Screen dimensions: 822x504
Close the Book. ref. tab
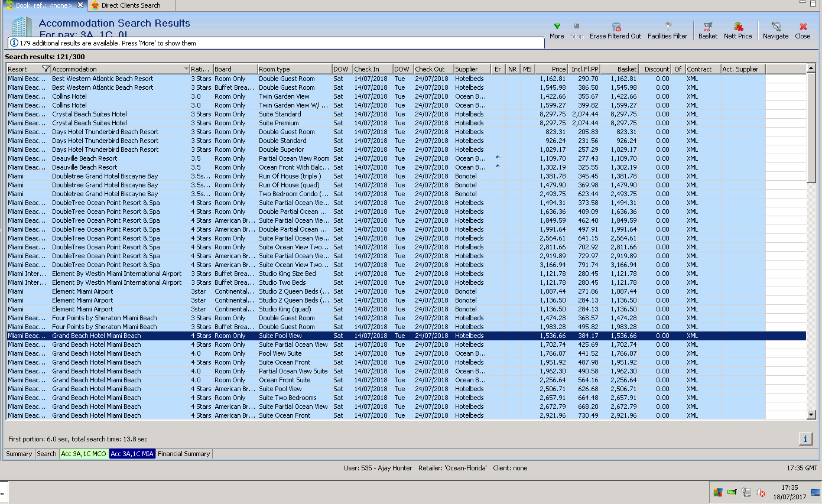(81, 5)
